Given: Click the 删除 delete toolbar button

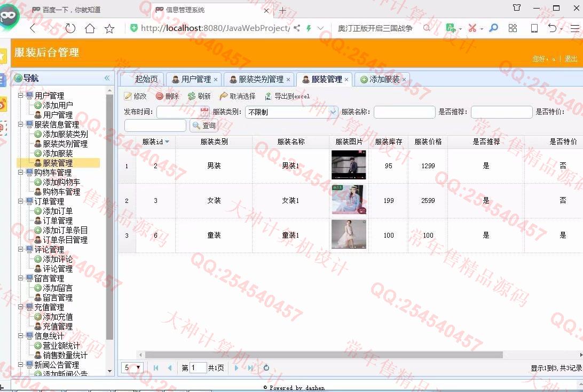Looking at the screenshot, I should 168,96.
